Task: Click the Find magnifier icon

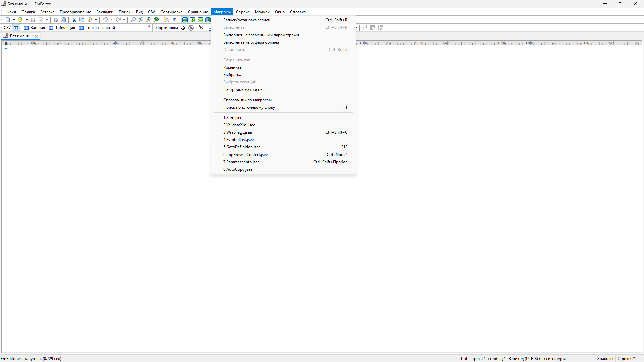Action: coord(133,20)
